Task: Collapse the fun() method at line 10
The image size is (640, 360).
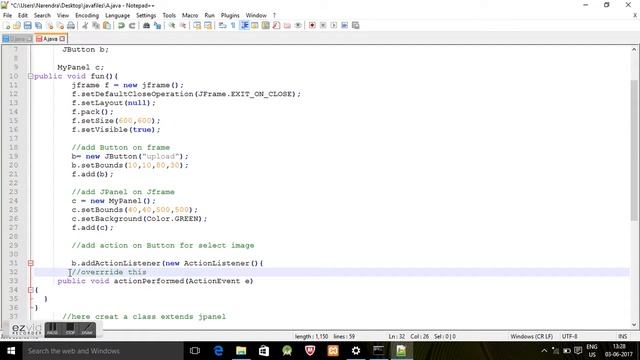Action: tap(31, 76)
